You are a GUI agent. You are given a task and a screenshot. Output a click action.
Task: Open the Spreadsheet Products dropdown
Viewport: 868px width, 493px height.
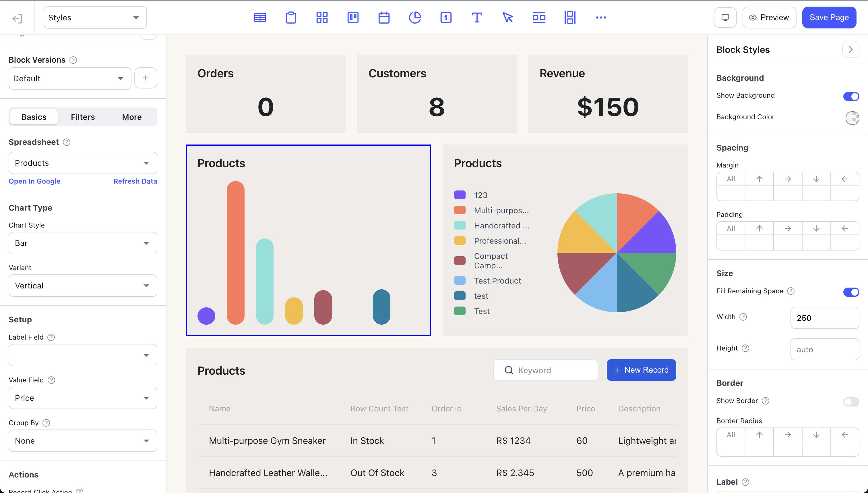tap(83, 163)
